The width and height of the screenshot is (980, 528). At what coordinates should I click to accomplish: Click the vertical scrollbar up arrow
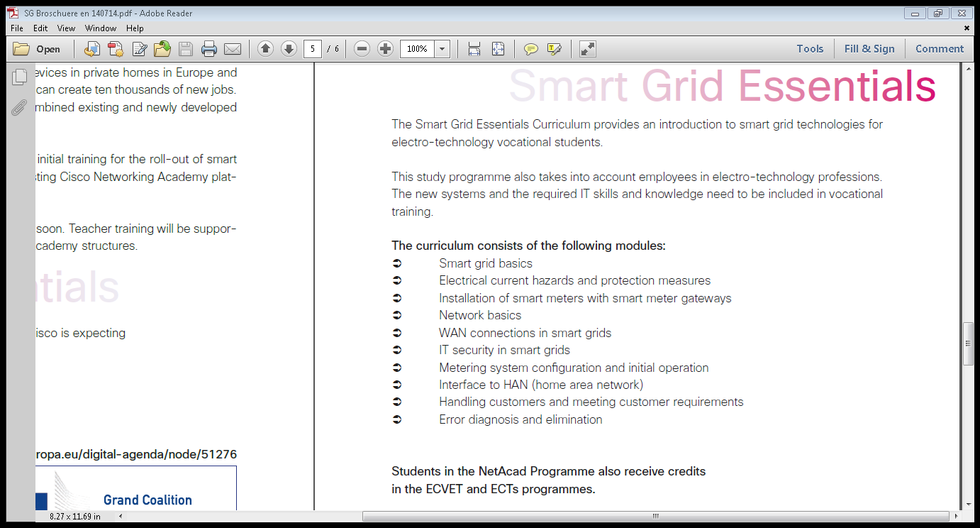(x=968, y=68)
